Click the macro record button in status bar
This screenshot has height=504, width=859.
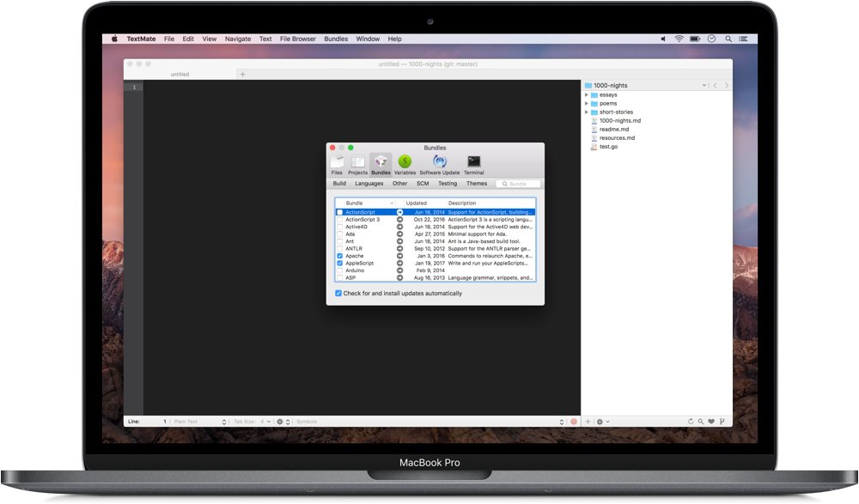coord(574,422)
